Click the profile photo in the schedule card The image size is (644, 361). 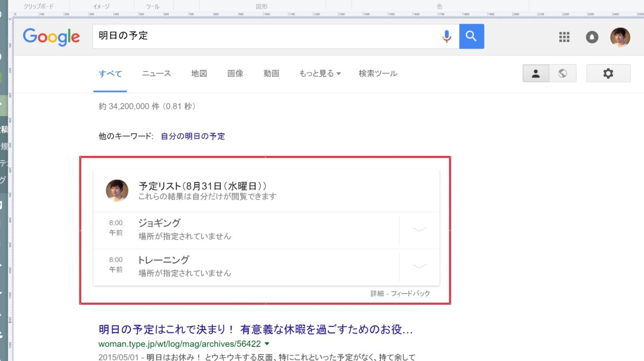[117, 191]
